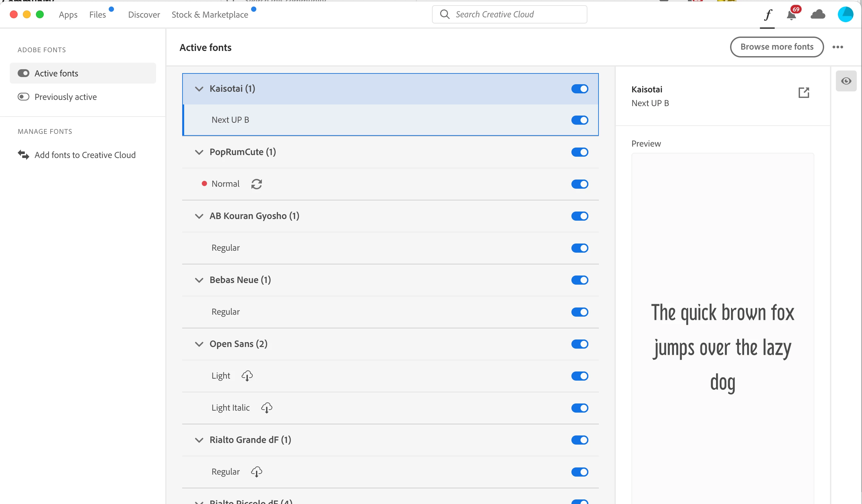Open the Stock & Marketplace tab
The width and height of the screenshot is (862, 504).
[210, 15]
